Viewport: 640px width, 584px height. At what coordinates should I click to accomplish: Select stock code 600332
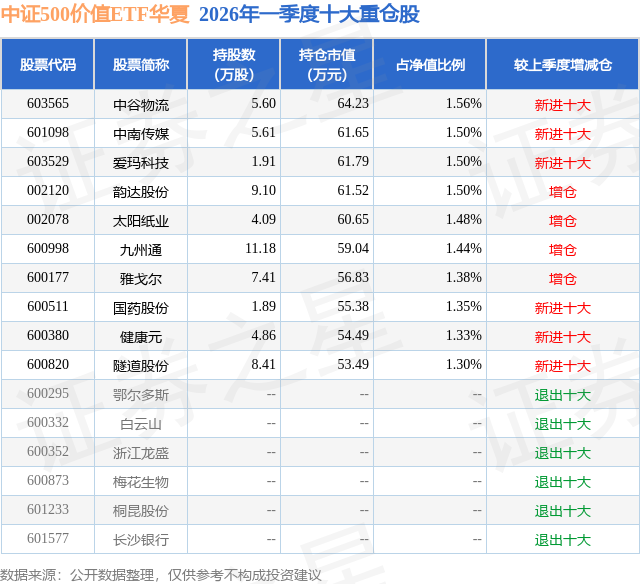coord(48,422)
